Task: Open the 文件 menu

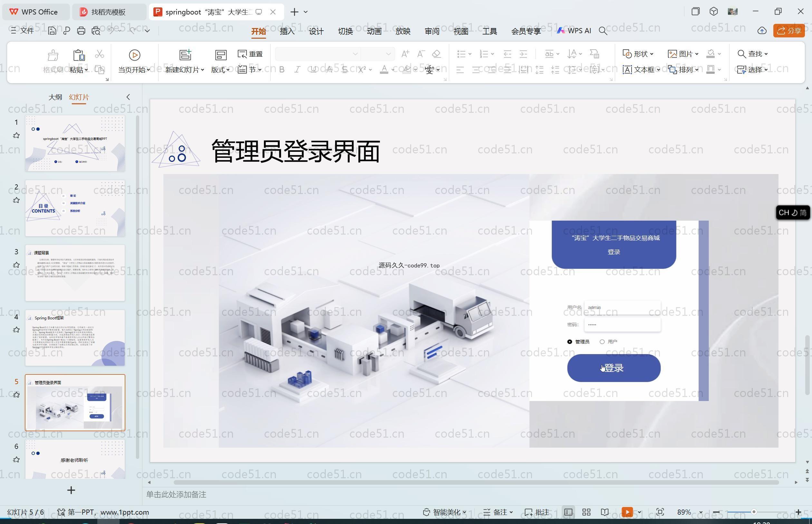Action: 22,31
